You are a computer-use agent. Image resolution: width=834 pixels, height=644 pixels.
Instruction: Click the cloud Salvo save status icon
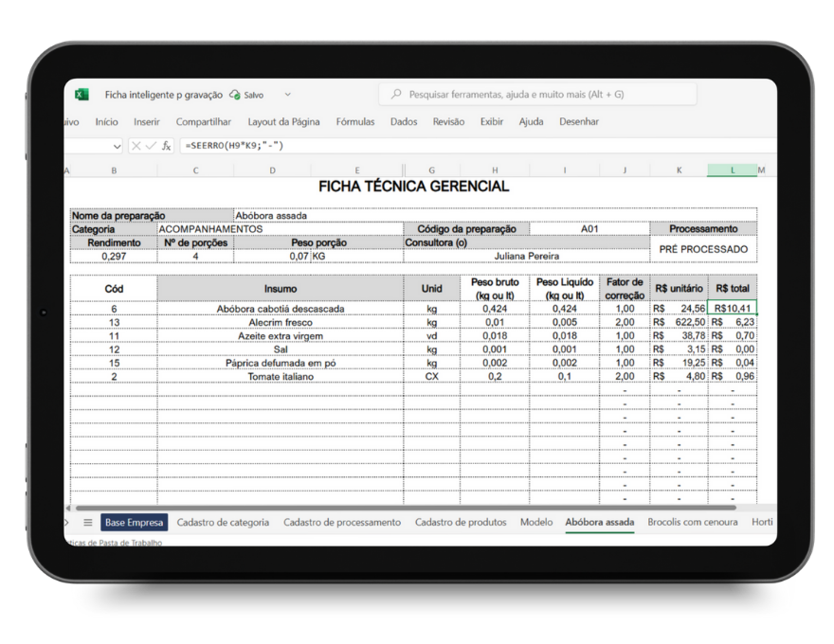point(235,95)
